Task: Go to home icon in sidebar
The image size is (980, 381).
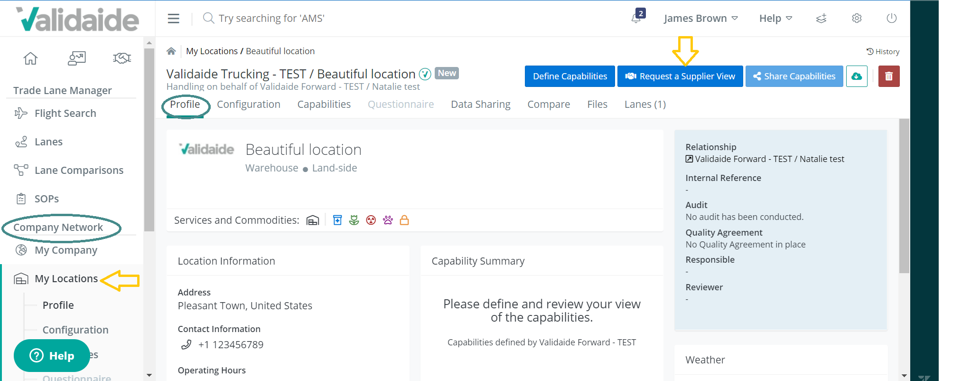Action: (30, 58)
